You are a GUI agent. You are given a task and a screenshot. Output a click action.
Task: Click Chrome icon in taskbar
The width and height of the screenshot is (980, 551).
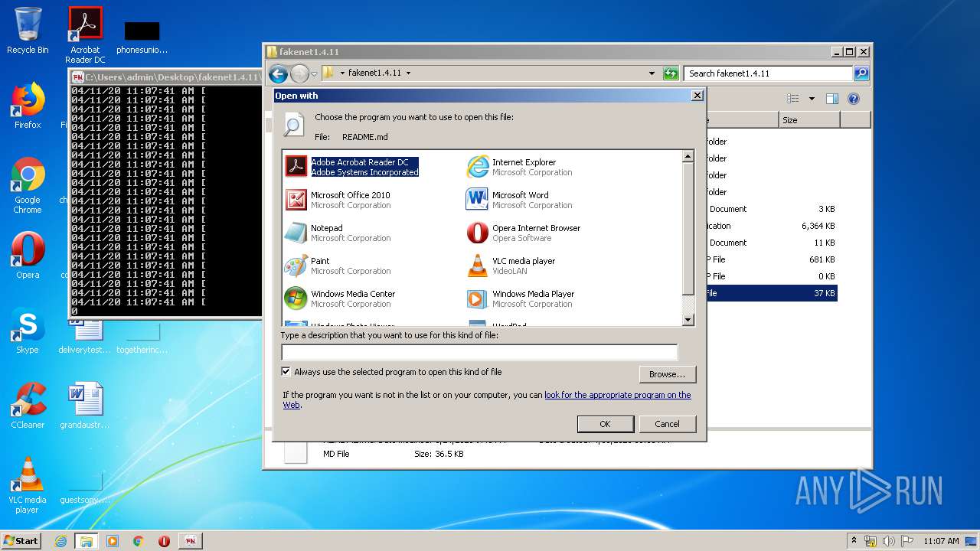pyautogui.click(x=138, y=541)
